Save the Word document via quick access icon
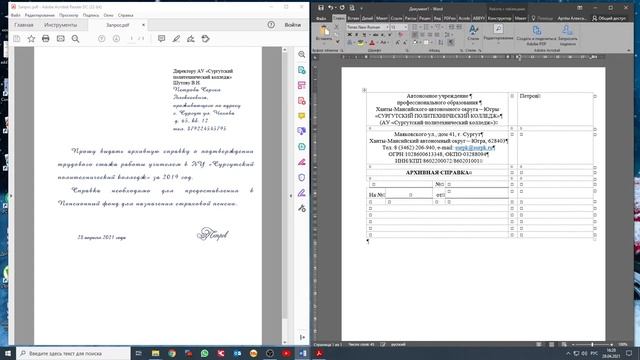The height and width of the screenshot is (360, 640). tap(321, 8)
